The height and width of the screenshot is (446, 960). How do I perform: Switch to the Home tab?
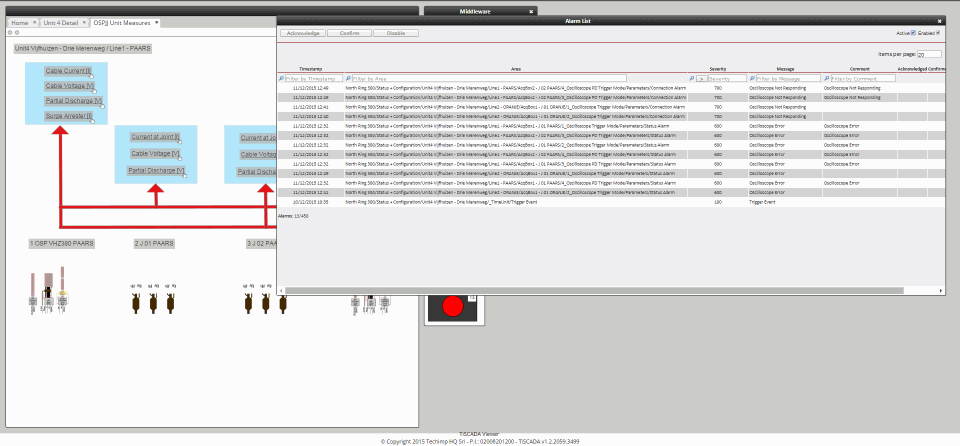point(20,22)
